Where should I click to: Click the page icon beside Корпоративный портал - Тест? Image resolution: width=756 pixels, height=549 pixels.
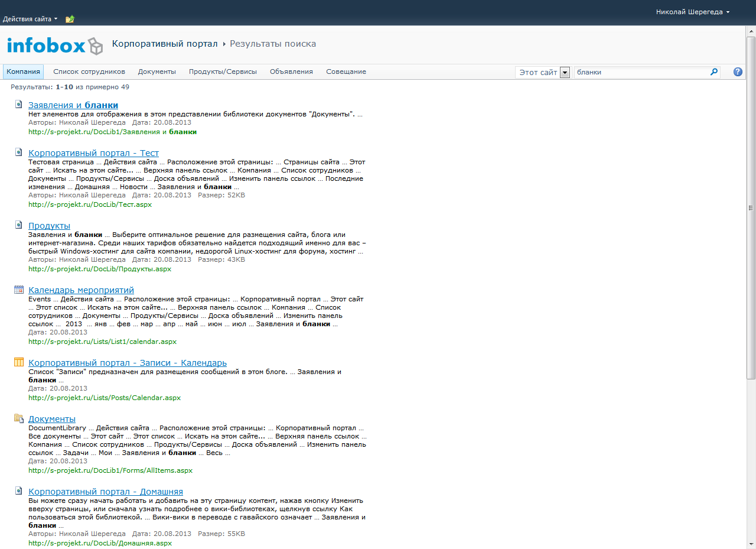[x=18, y=152]
